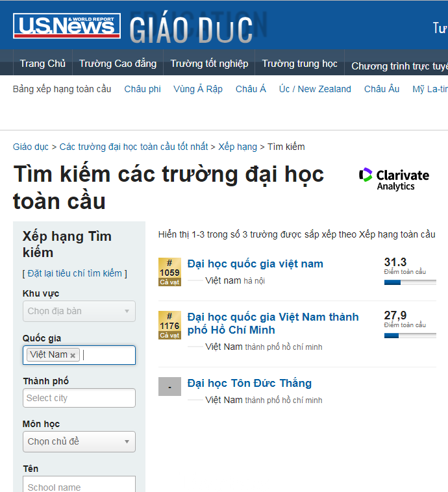
Task: Click the U.S. News logo
Action: click(66, 26)
